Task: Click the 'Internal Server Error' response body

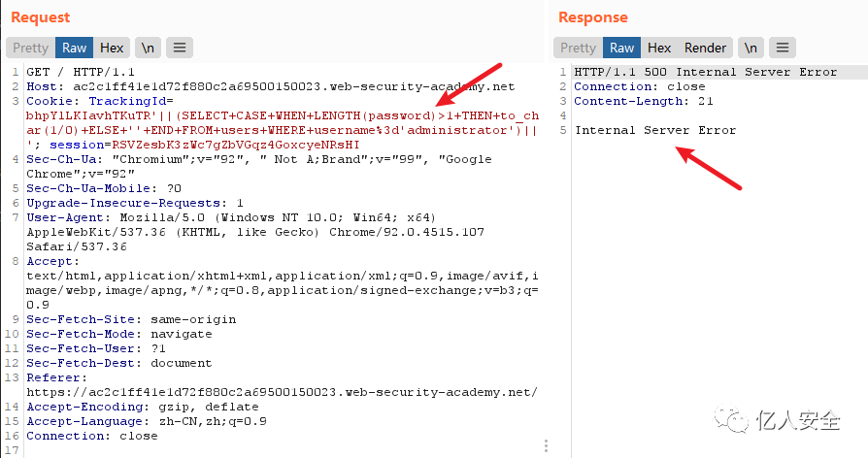Action: pyautogui.click(x=655, y=131)
